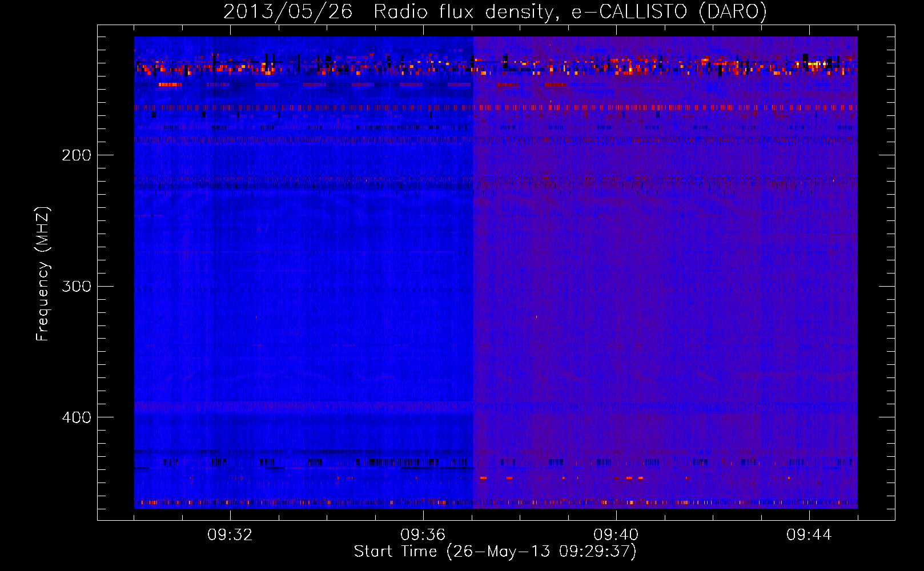Image resolution: width=924 pixels, height=571 pixels.
Task: Select the 200 frequency tick label
Action: [x=77, y=155]
